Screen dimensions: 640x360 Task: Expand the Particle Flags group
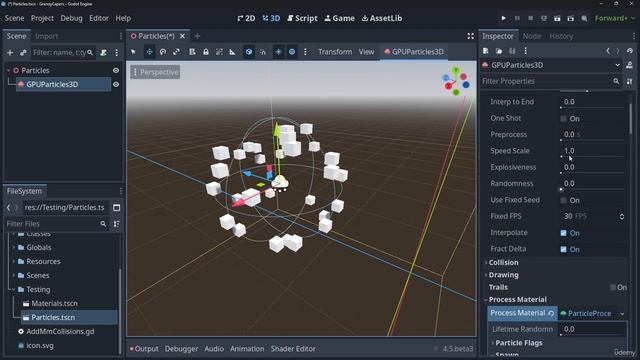(518, 343)
